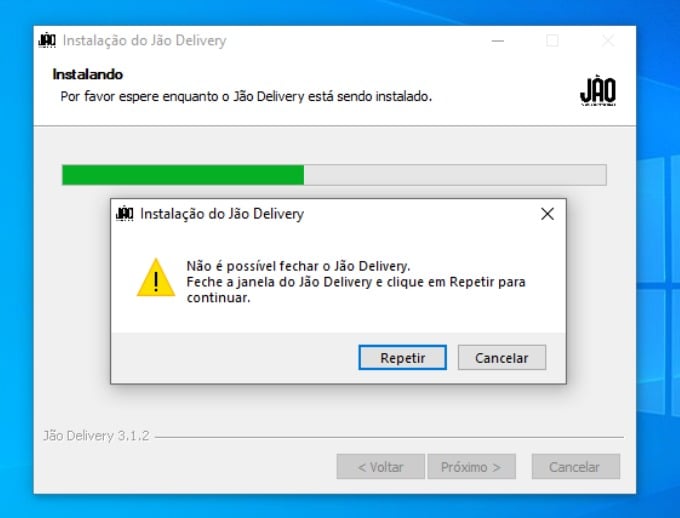The width and height of the screenshot is (680, 518).
Task: Click the Jão icon in installer title bar
Action: [47, 40]
